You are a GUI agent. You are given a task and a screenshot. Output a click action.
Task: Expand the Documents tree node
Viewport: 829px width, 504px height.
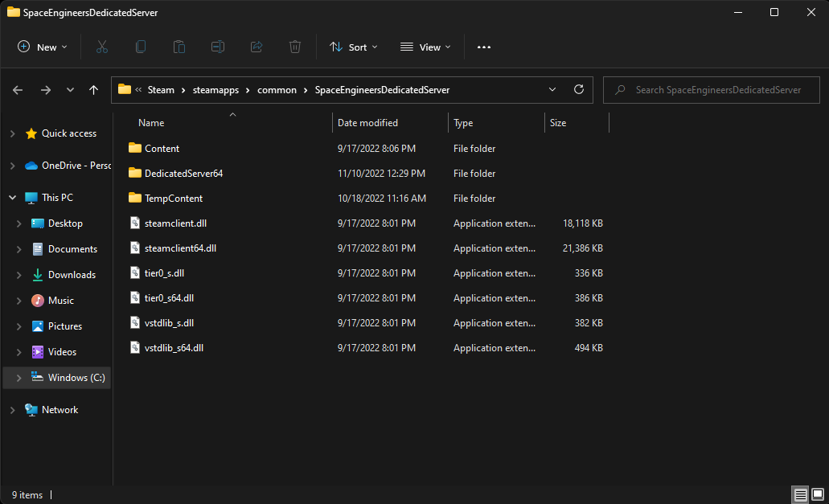(19, 249)
